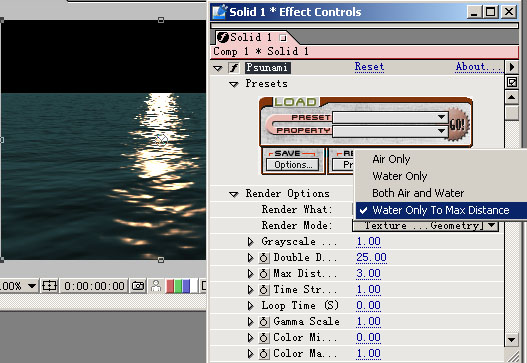This screenshot has width=527, height=363.
Task: Edit the Grayscale value 1.00
Action: tap(368, 242)
